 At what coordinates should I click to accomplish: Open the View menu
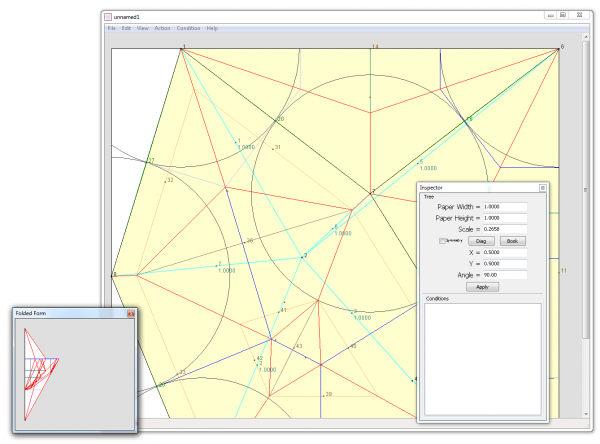point(142,28)
